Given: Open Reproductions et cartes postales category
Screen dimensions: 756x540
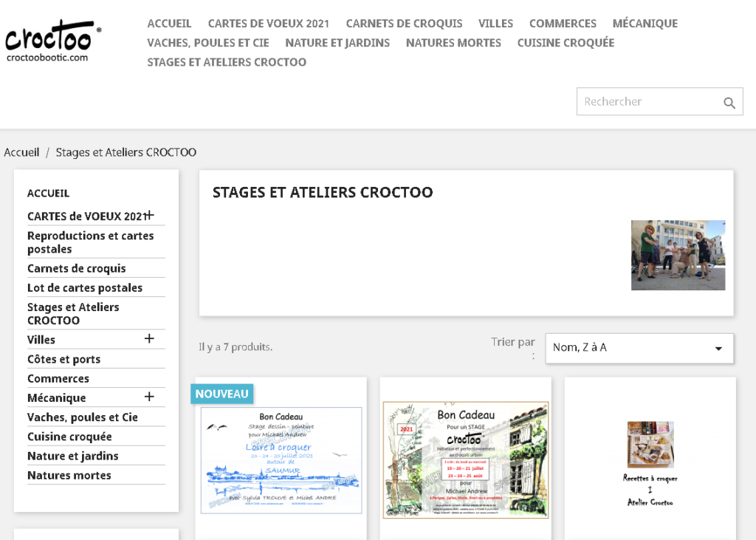Looking at the screenshot, I should [x=91, y=242].
